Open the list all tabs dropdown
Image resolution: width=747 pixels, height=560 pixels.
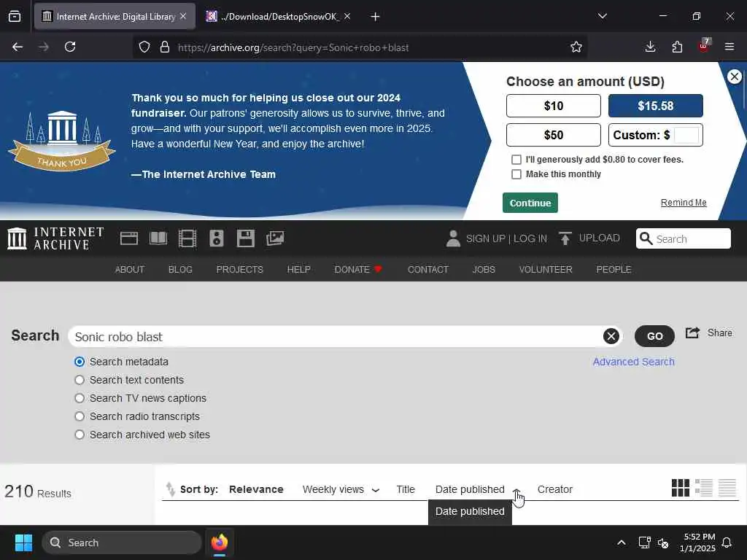coord(602,16)
